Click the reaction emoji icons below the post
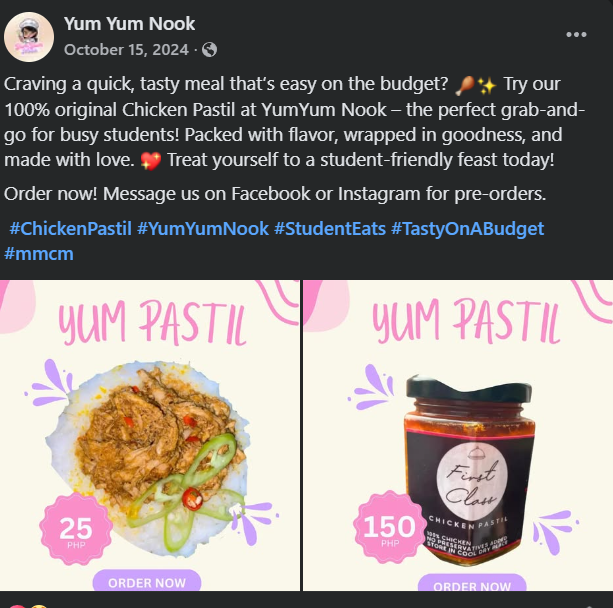Screen dimensions: 613x608 coord(28,606)
